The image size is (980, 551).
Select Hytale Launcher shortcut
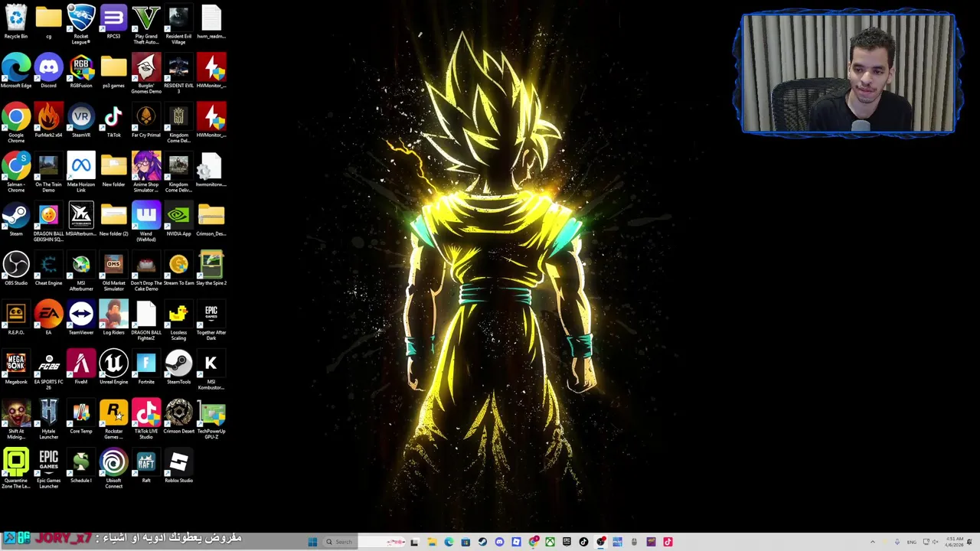coord(48,420)
